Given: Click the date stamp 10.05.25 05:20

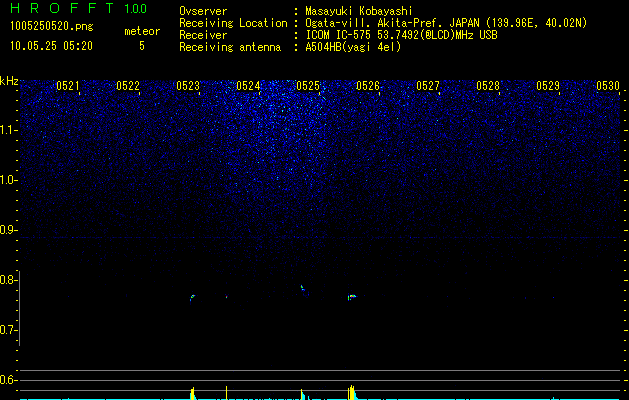Looking at the screenshot, I should coord(51,46).
